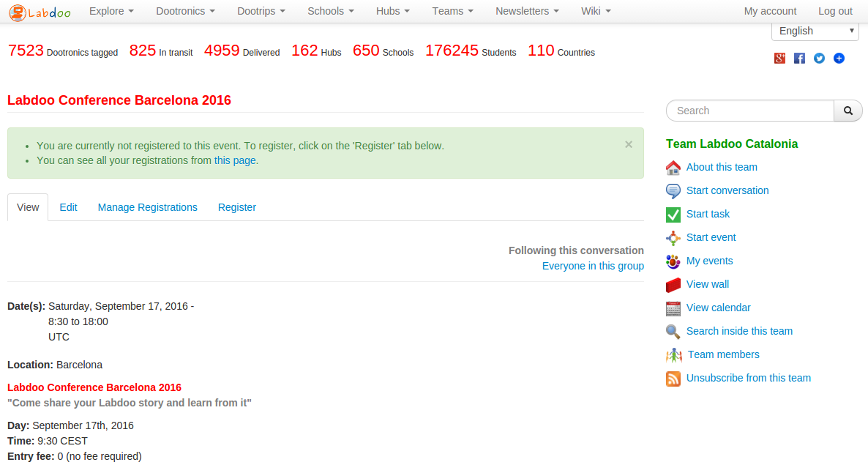This screenshot has height=465, width=868.
Task: Click the page title Labdoo Conference Barcelona 2016
Action: (119, 100)
